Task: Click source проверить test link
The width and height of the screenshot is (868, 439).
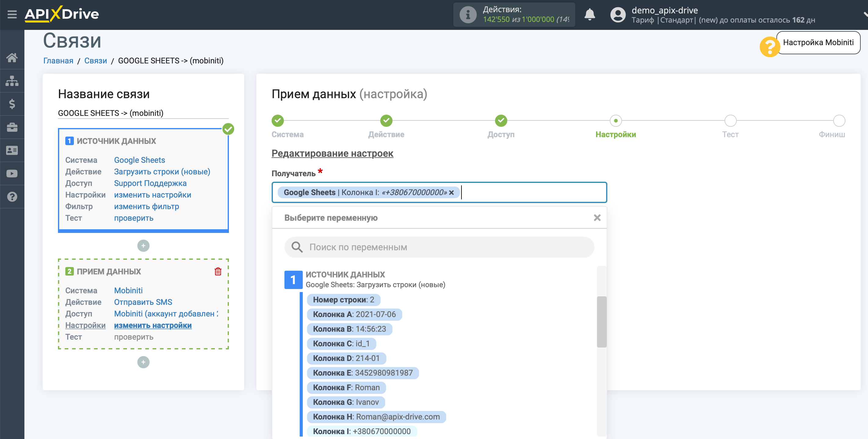Action: (134, 218)
